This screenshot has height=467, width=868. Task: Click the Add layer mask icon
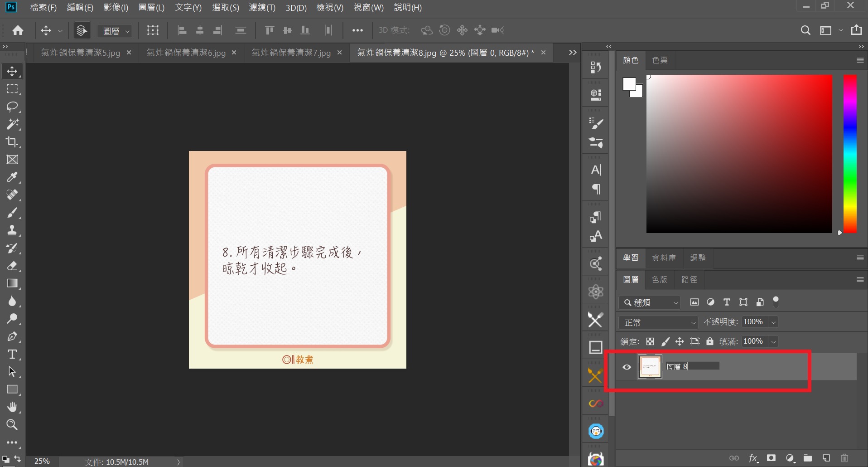tap(772, 458)
